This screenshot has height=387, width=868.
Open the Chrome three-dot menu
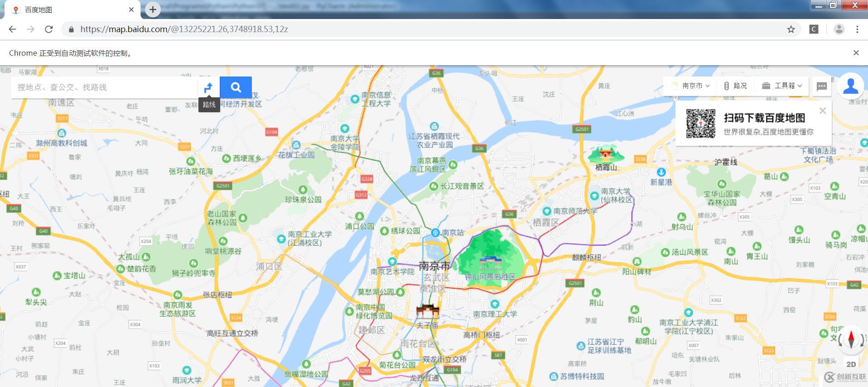(x=857, y=29)
